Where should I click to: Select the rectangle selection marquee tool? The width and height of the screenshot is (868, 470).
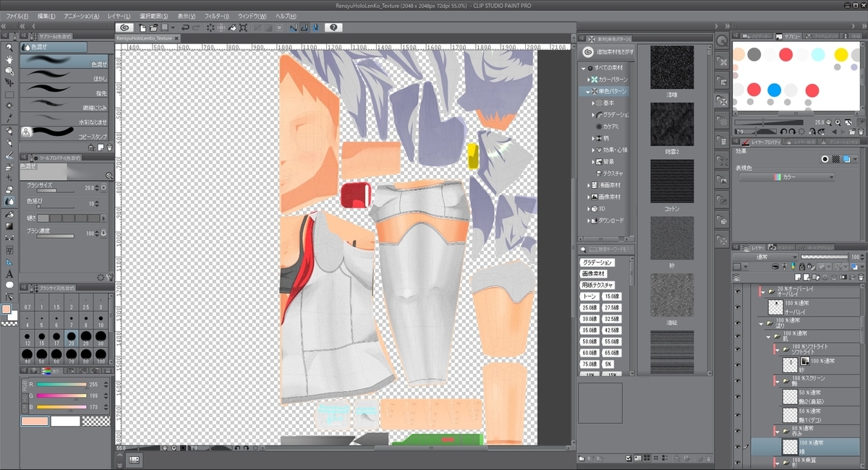click(x=9, y=95)
